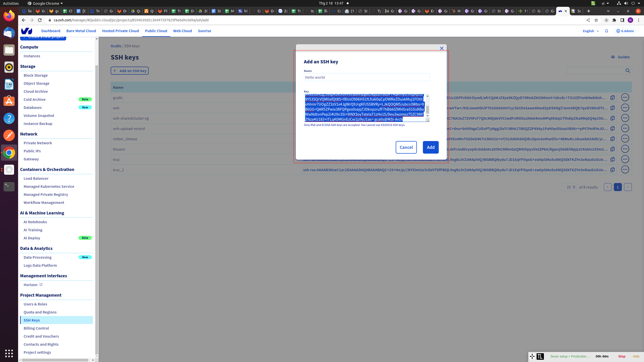Open the Guides book icon
The height and width of the screenshot is (362, 644).
[613, 57]
